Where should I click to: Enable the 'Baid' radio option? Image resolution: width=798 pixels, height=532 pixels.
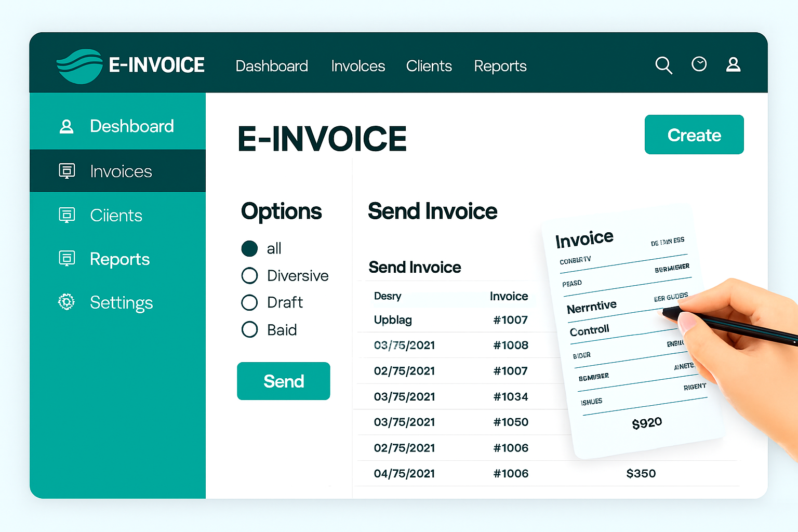[x=249, y=329]
